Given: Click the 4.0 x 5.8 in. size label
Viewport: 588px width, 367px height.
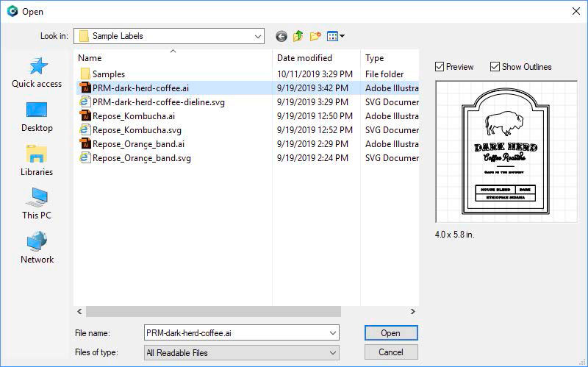Looking at the screenshot, I should pyautogui.click(x=454, y=235).
